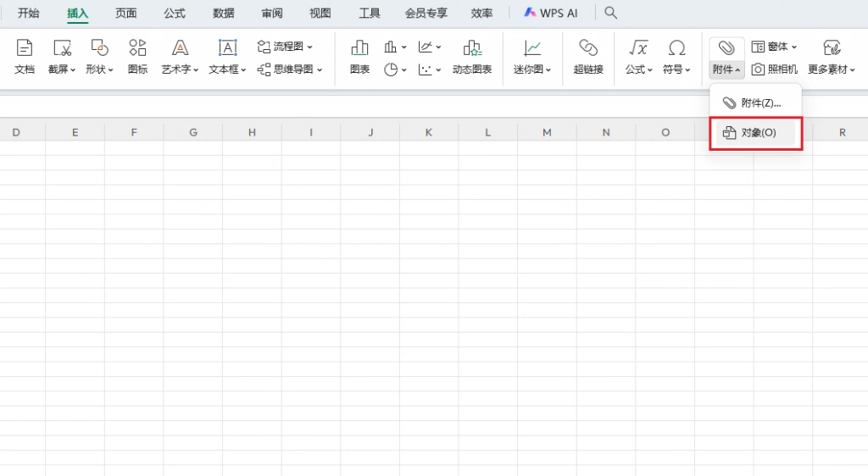This screenshot has width=868, height=476.
Task: Click the 流程图 flowchart button
Action: 285,47
